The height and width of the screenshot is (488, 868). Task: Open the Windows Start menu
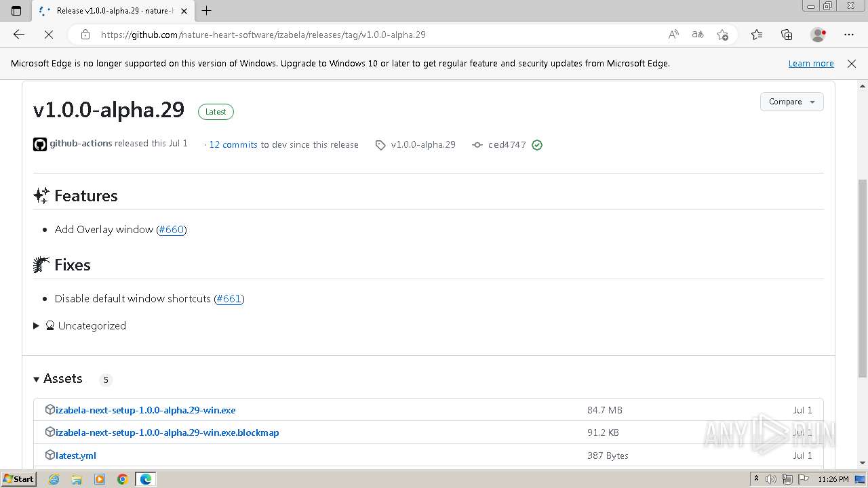(x=18, y=479)
